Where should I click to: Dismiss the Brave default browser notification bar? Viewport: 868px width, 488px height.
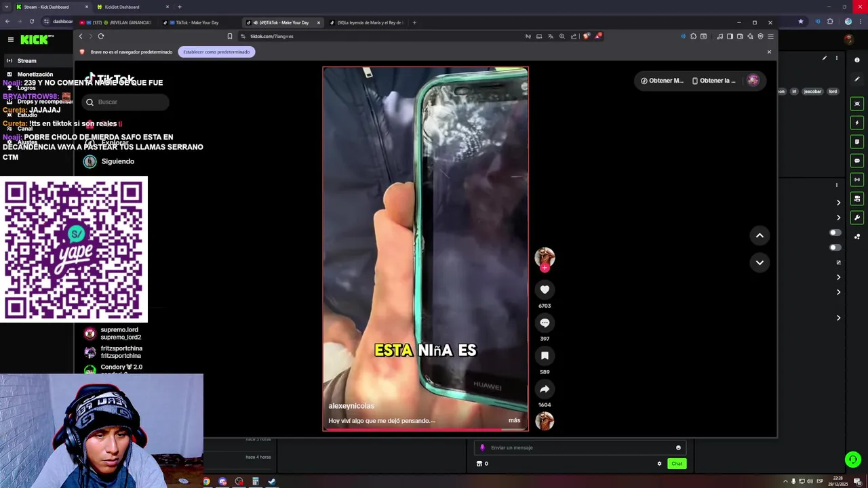click(769, 52)
